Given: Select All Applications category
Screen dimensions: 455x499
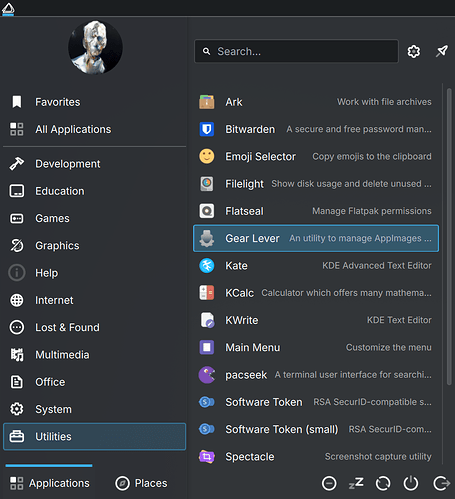Looking at the screenshot, I should pos(94,129).
